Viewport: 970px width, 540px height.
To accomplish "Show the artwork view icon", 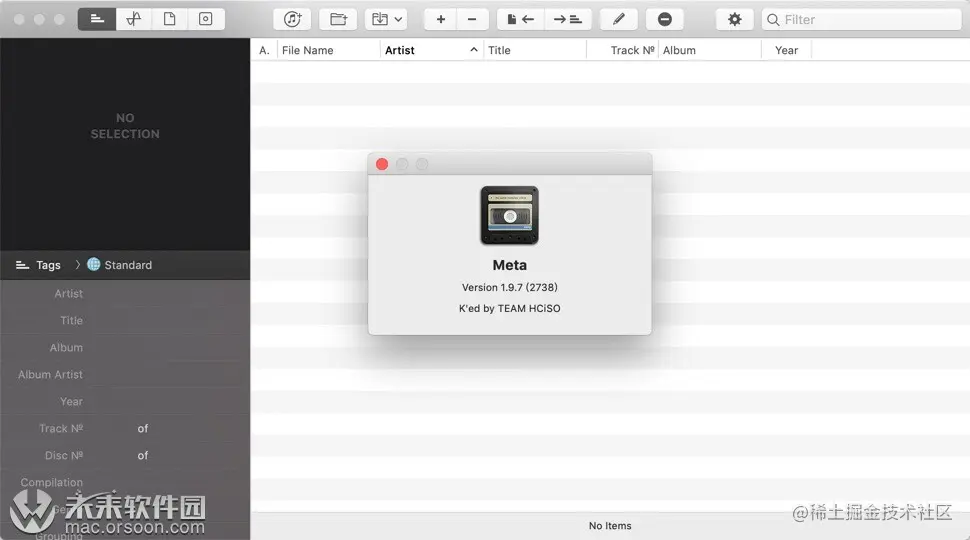I will tap(205, 19).
